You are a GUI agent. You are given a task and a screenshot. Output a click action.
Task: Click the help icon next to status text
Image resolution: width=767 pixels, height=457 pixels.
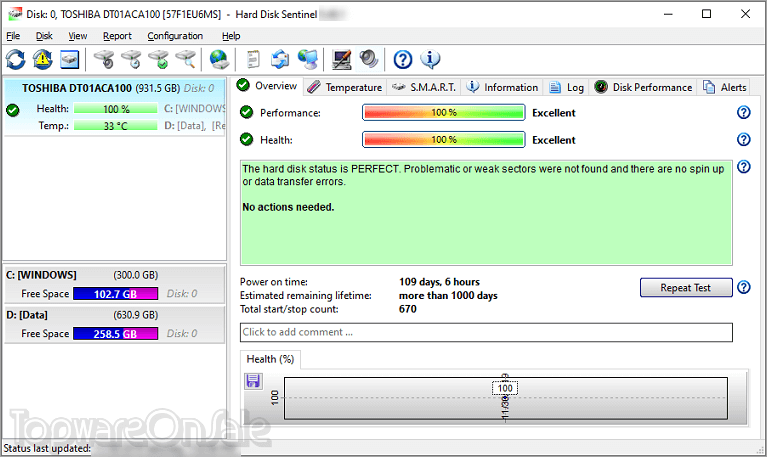click(x=744, y=167)
